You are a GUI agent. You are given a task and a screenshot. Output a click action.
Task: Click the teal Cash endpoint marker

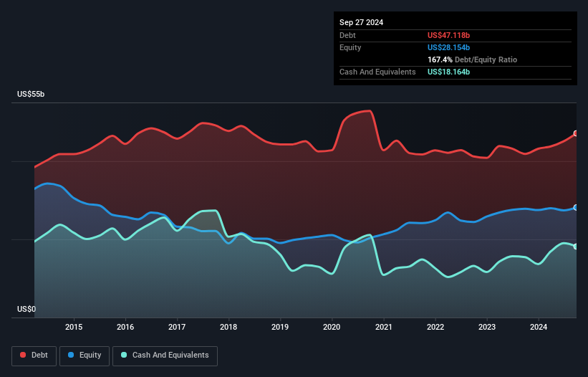point(576,247)
